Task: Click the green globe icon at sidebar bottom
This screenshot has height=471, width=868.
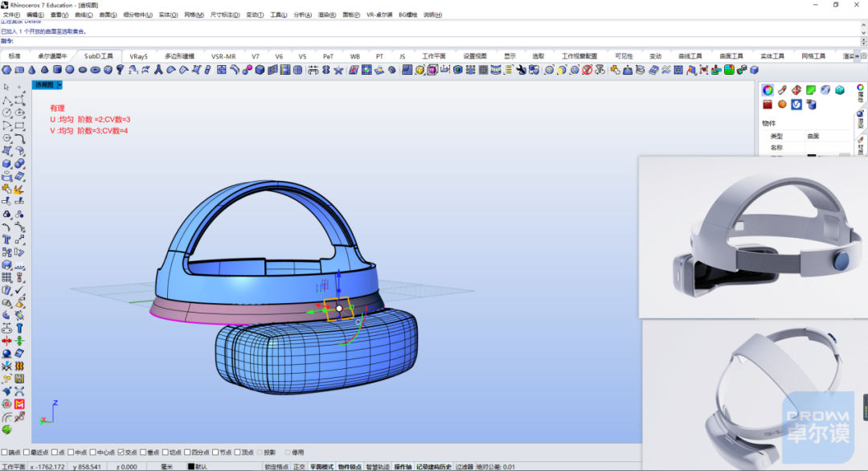Action: pos(6,429)
